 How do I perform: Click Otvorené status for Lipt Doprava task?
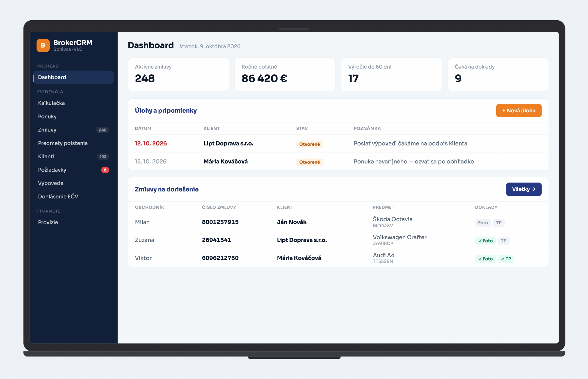[310, 144]
